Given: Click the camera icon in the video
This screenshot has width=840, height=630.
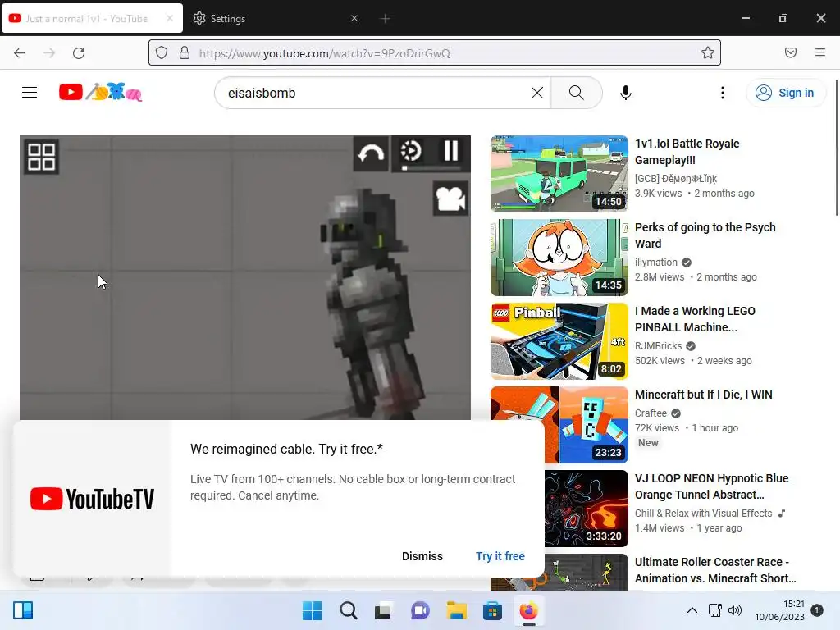Looking at the screenshot, I should [450, 199].
